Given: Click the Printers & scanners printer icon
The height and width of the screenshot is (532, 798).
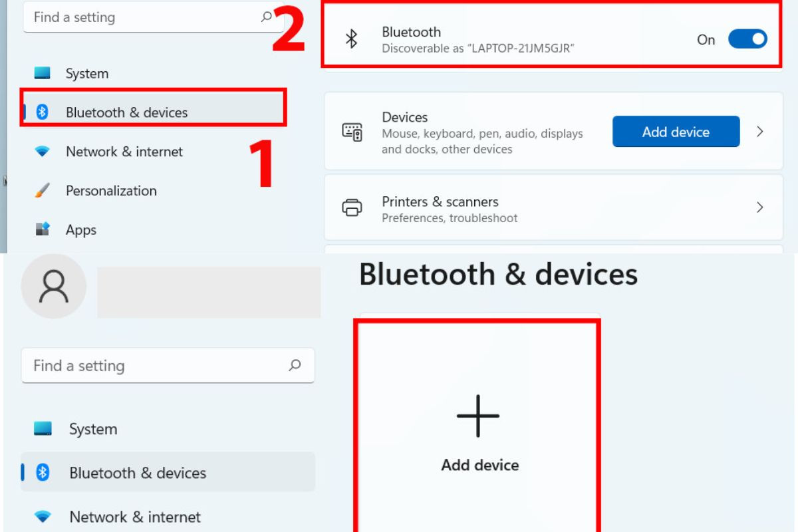Looking at the screenshot, I should [x=352, y=207].
